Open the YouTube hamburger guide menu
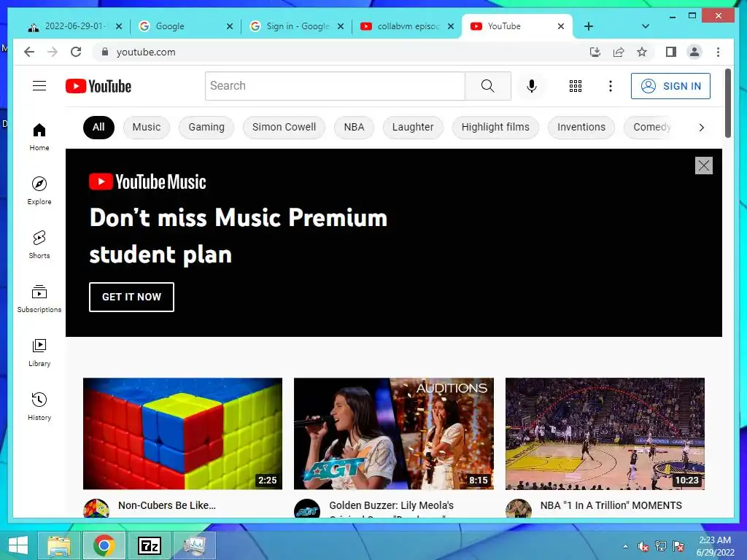Screen dimensions: 747x560 pyautogui.click(x=39, y=86)
